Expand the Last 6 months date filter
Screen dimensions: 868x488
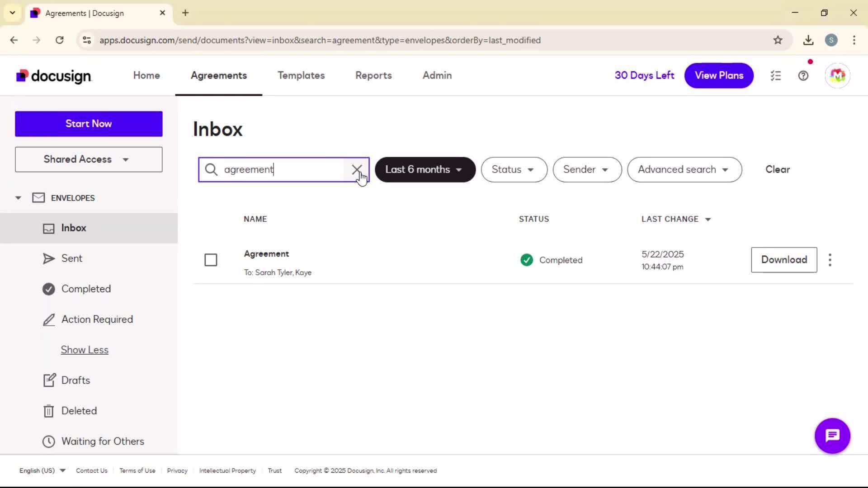pos(425,169)
